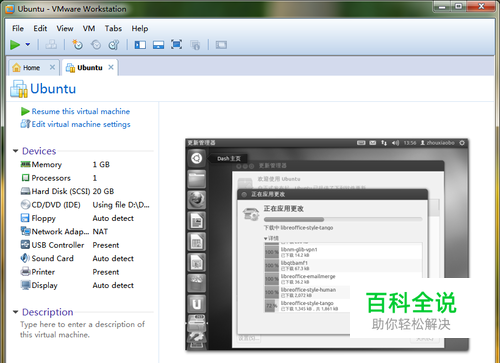The width and height of the screenshot is (500, 363).
Task: Close the Ubuntu tab
Action: pos(111,67)
